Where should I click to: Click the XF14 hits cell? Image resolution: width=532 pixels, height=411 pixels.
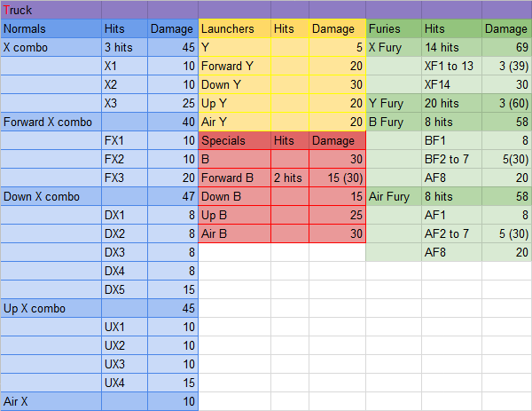[450, 84]
